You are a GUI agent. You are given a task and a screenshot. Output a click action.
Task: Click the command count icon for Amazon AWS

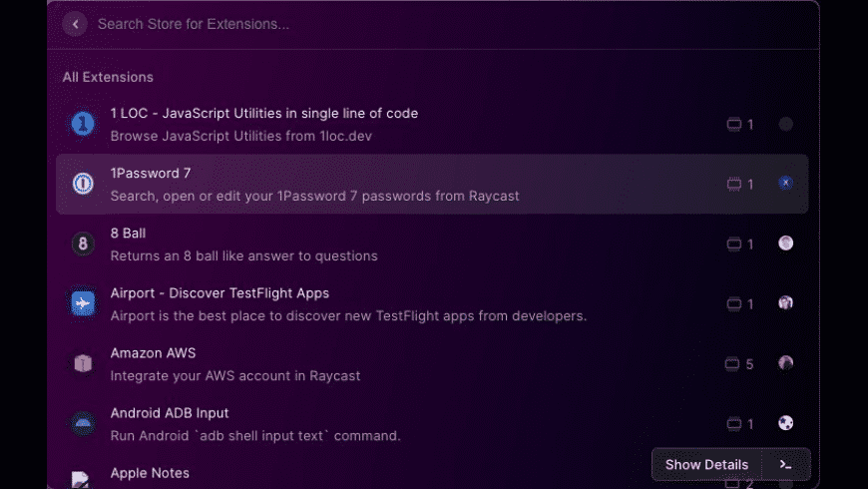coord(732,364)
